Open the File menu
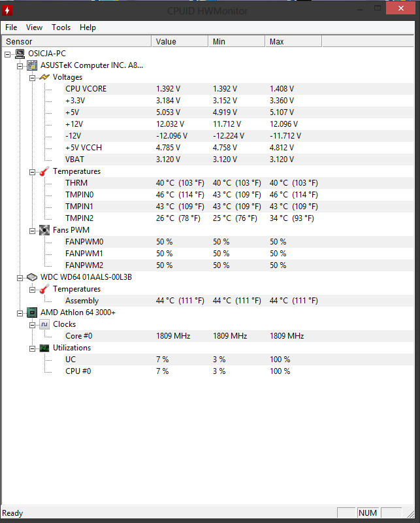The width and height of the screenshot is (420, 523). (x=11, y=27)
